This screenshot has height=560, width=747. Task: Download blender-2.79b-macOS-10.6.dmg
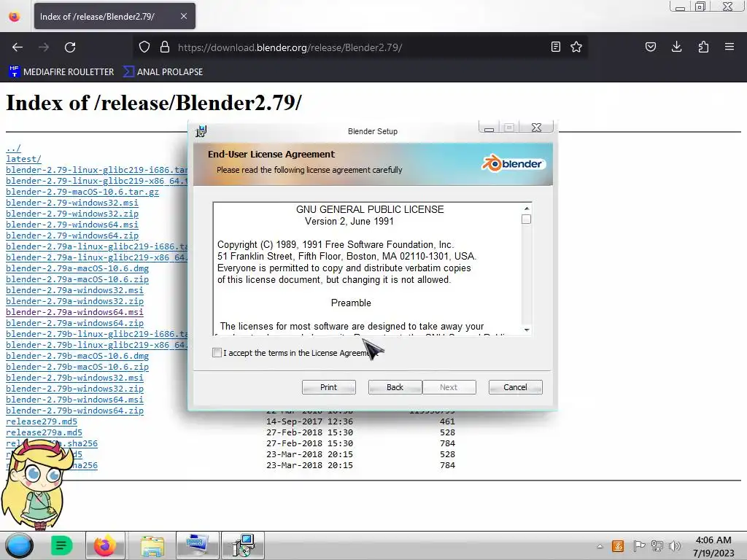coord(77,356)
